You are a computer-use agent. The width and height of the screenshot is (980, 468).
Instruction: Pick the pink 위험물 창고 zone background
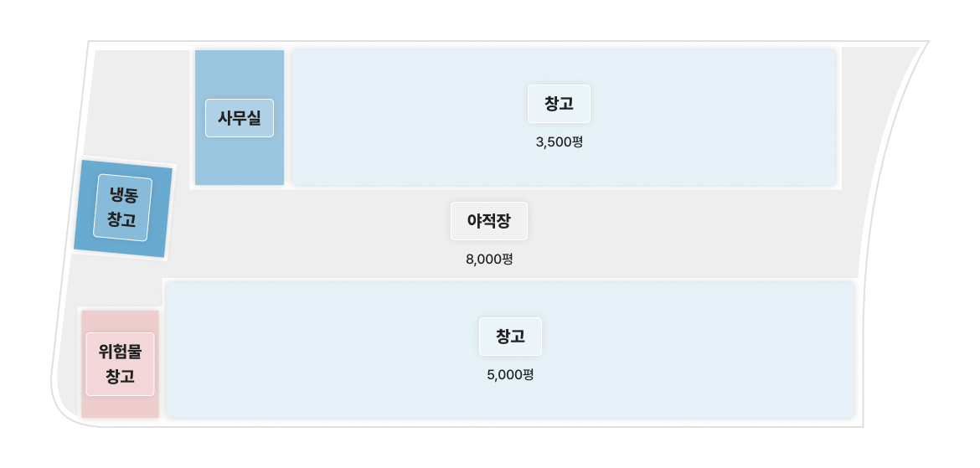pos(120,405)
